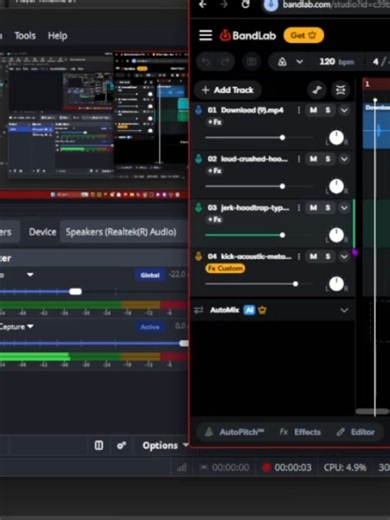Open options menu for track 02 loud-crushed
Image resolution: width=390 pixels, height=520 pixels.
tap(299, 159)
